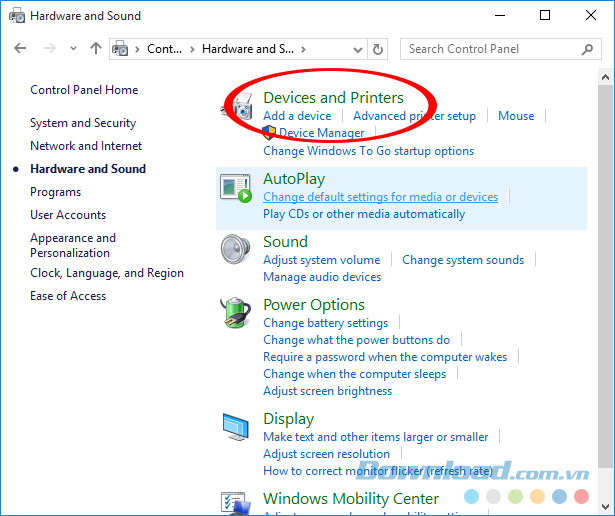Viewport: 615px width, 516px height.
Task: Open Sound heading
Action: [x=285, y=242]
